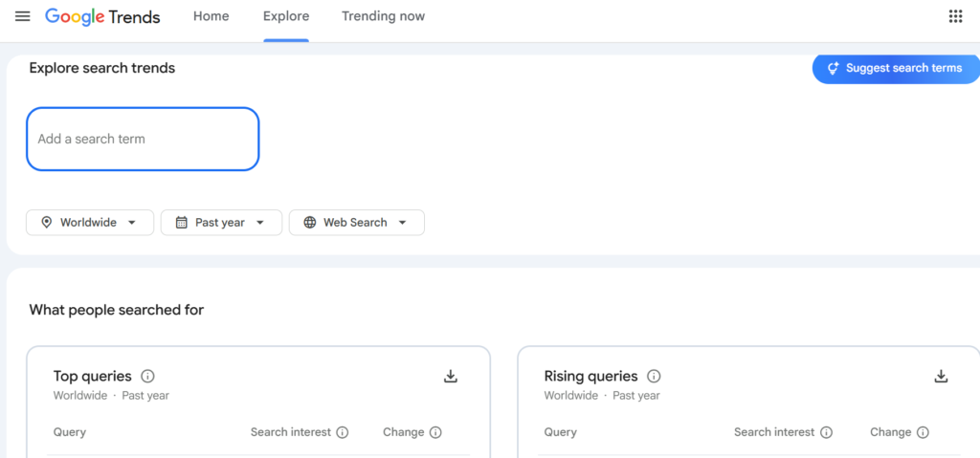This screenshot has height=458, width=980.
Task: Open the Google apps grid
Action: pyautogui.click(x=955, y=16)
